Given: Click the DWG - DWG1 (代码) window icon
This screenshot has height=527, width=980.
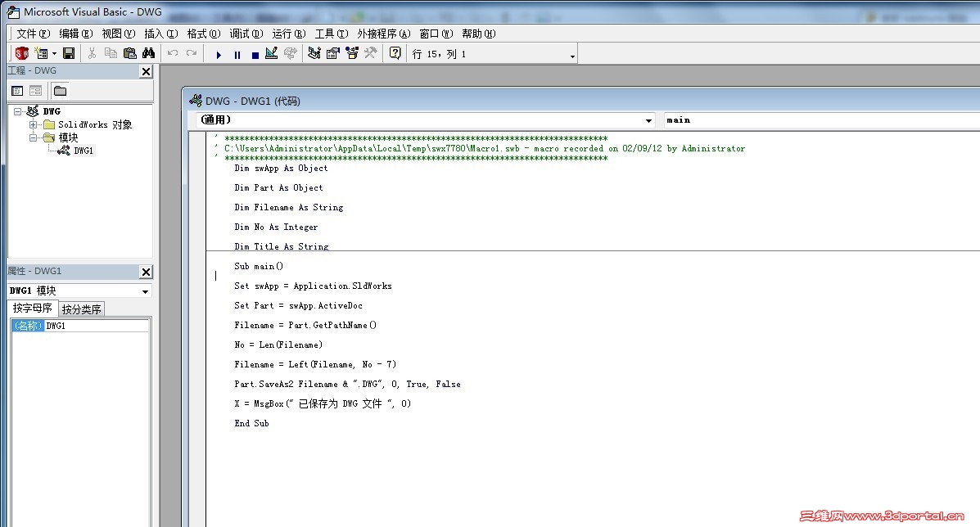Looking at the screenshot, I should tap(196, 100).
